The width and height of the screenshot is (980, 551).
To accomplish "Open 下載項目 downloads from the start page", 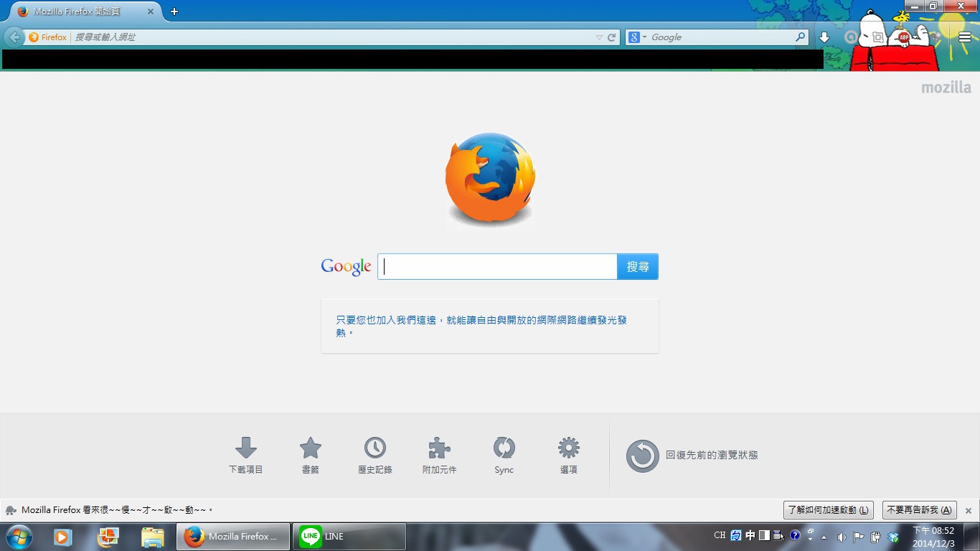I will [x=246, y=456].
